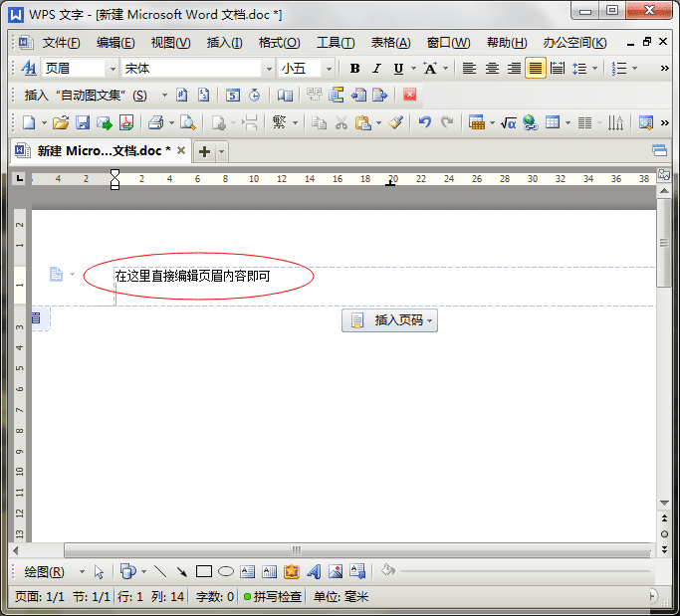Open the 办公空间(K) menu
This screenshot has width=680, height=616.
pyautogui.click(x=574, y=43)
